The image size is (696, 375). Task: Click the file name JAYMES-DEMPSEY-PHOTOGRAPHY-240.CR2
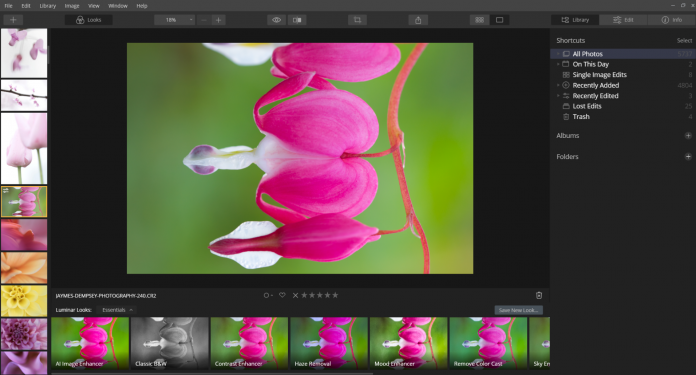(106, 296)
